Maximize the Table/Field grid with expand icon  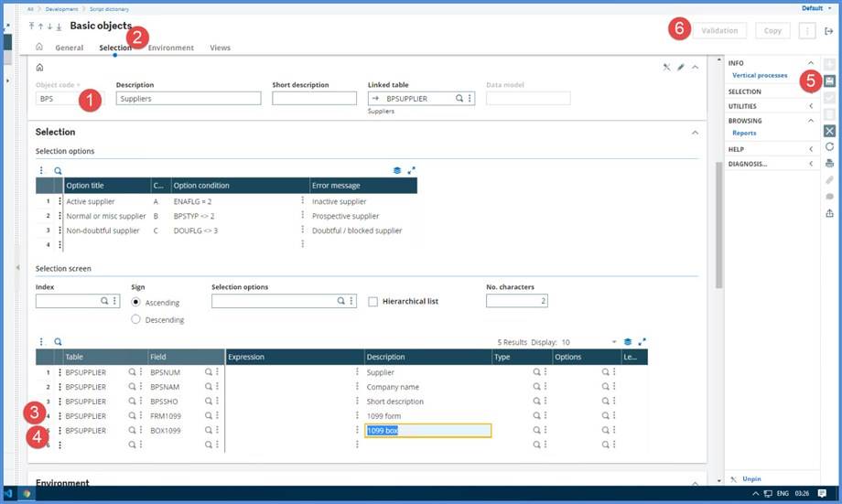(642, 342)
